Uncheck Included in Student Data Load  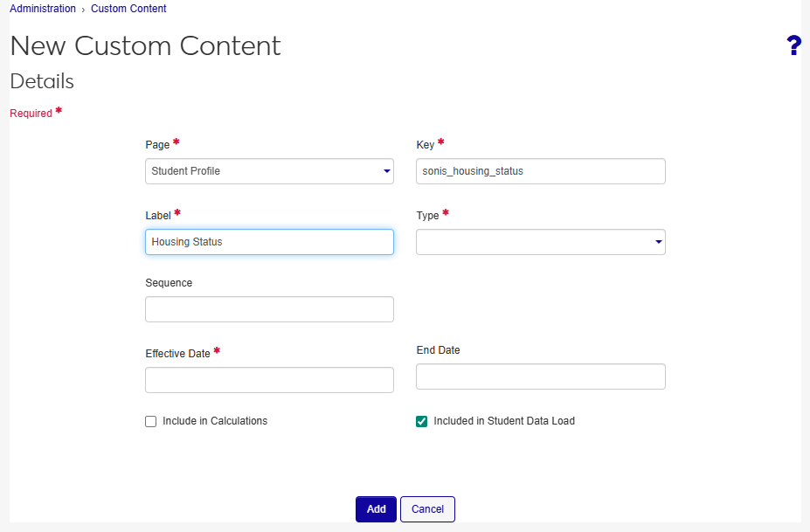tap(422, 421)
